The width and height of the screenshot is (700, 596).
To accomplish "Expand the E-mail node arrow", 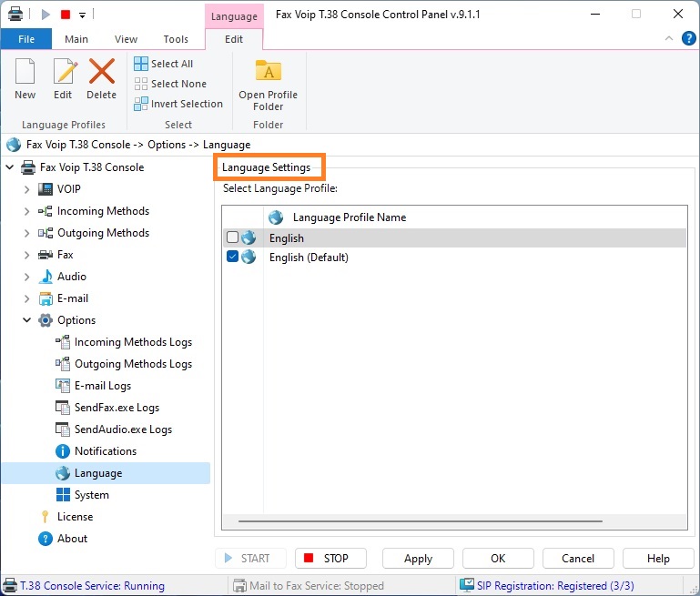I will tap(26, 298).
